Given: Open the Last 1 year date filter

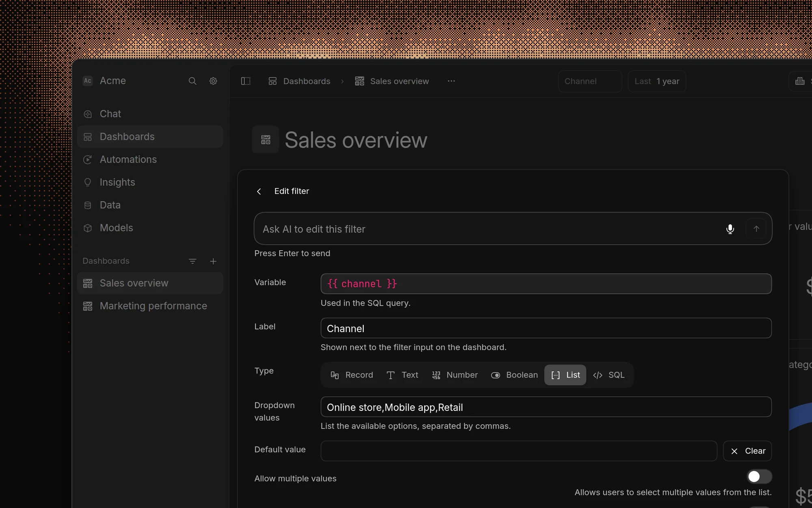Looking at the screenshot, I should tap(657, 81).
